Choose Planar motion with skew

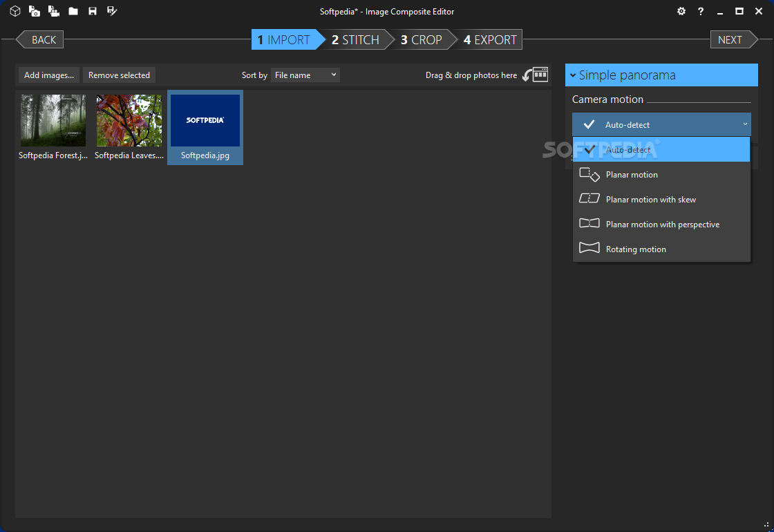pyautogui.click(x=661, y=199)
